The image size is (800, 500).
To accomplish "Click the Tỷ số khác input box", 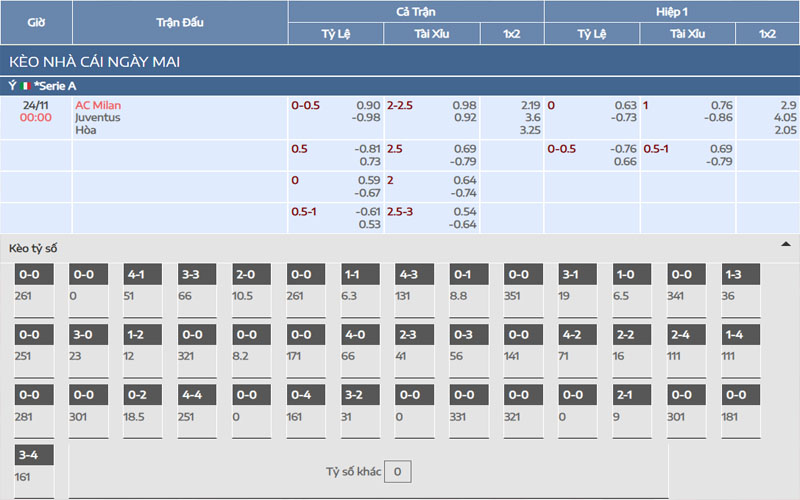I will coord(397,471).
